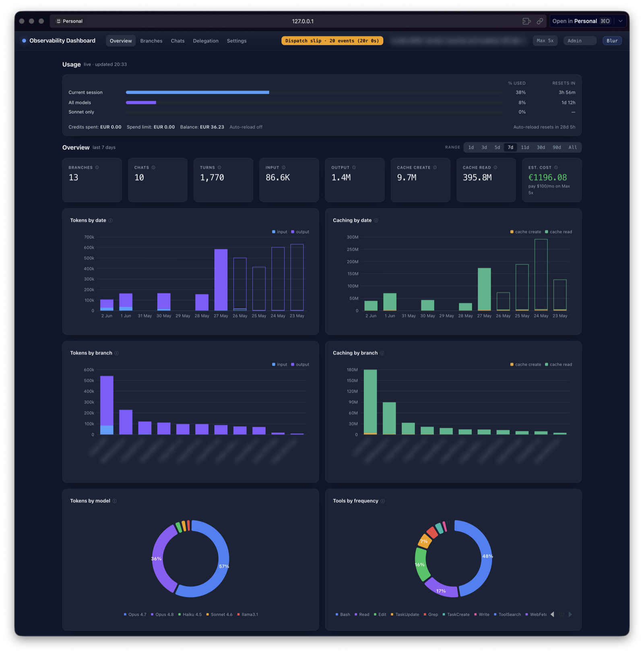Select the 90d range option

pos(557,147)
